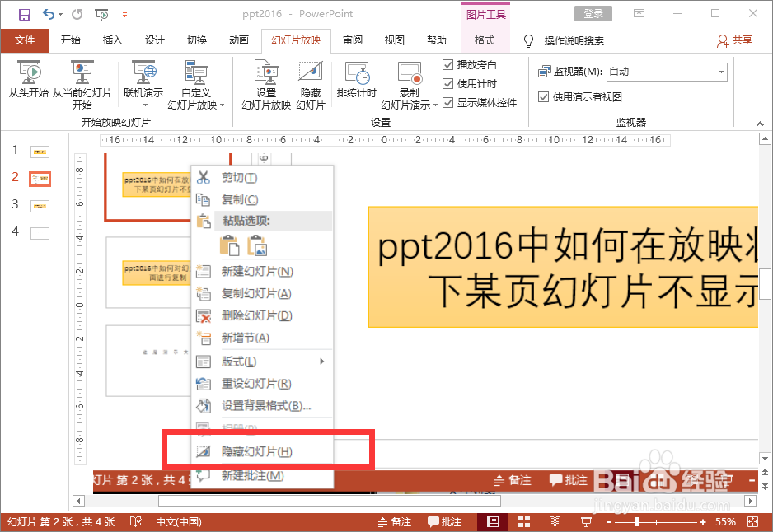Image resolution: width=773 pixels, height=532 pixels.
Task: Click the lightbulb Tell Me icon
Action: click(x=528, y=41)
